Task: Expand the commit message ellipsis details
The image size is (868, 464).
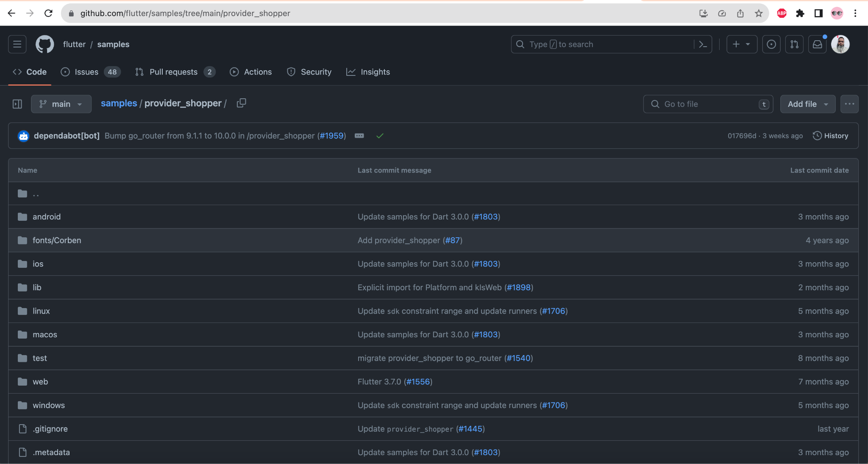Action: (359, 136)
